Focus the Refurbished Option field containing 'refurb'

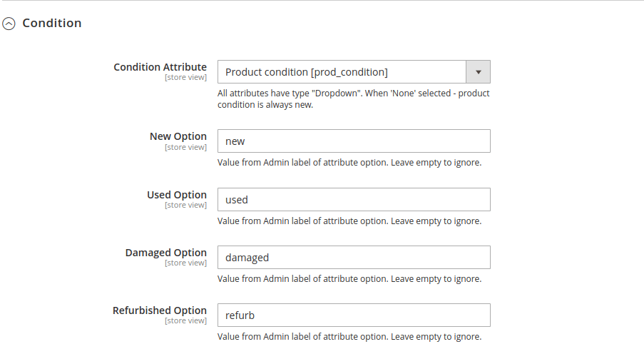[x=354, y=315]
